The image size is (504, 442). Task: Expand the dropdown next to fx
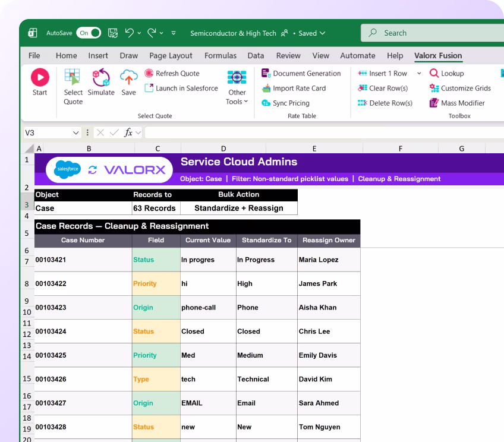pyautogui.click(x=138, y=132)
